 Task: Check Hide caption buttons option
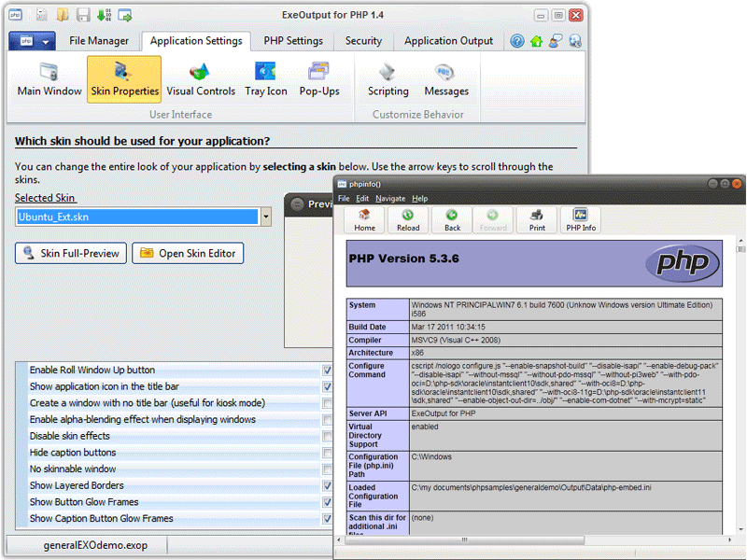click(x=328, y=453)
